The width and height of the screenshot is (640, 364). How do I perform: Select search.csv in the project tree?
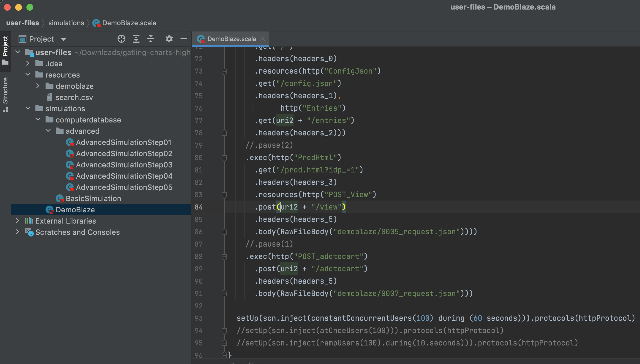pos(74,97)
